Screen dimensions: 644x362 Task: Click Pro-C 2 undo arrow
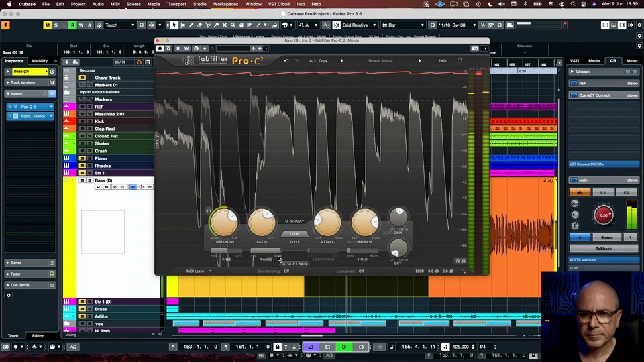click(286, 61)
